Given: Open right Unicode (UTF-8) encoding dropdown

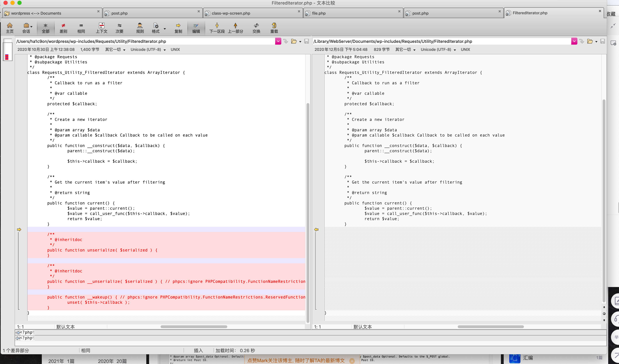Looking at the screenshot, I should (438, 50).
